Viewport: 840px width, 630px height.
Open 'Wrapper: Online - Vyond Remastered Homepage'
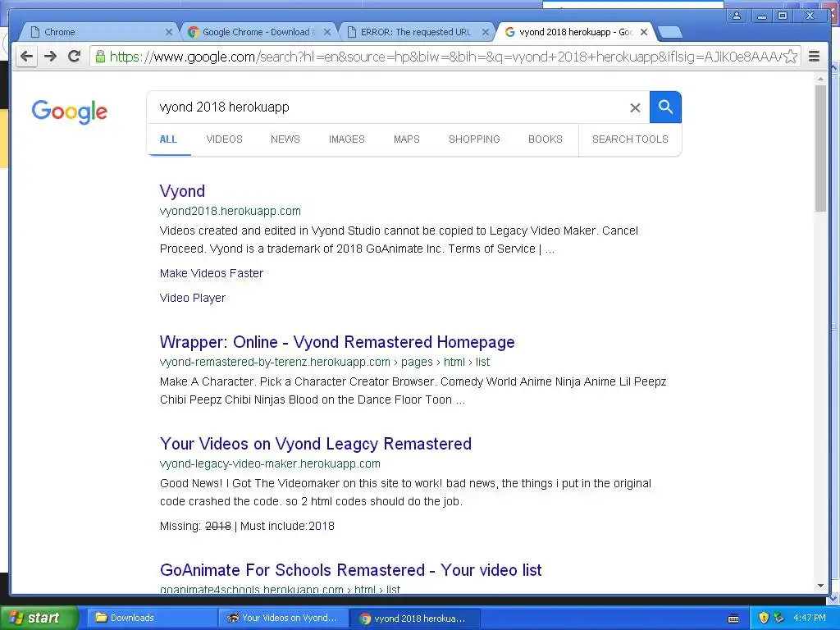coord(337,342)
